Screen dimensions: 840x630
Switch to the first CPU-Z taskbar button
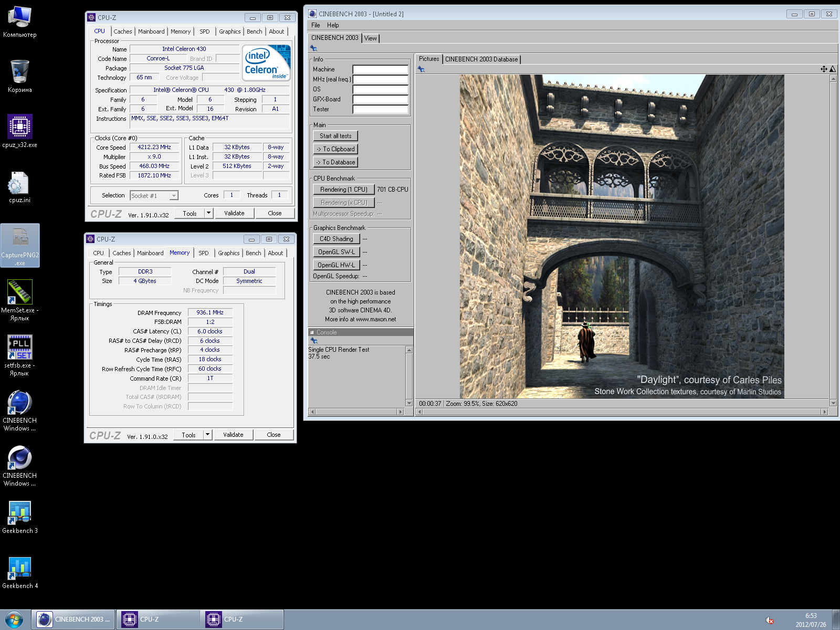[x=157, y=619]
